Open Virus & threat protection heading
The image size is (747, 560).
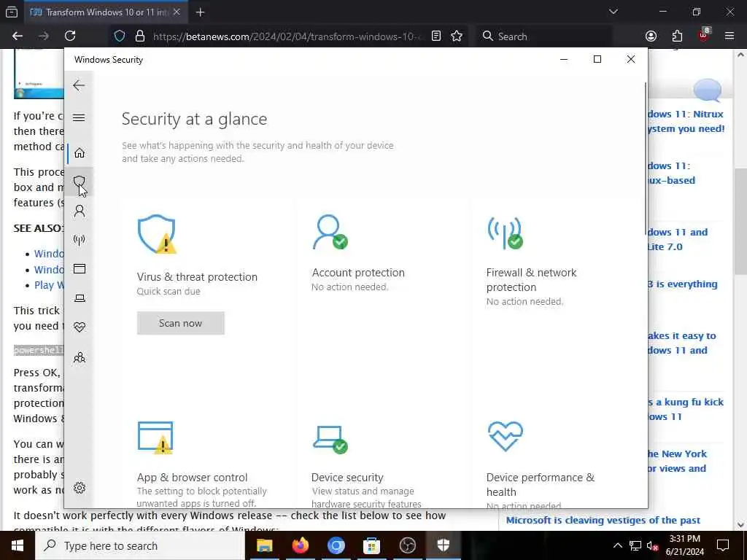[x=197, y=277]
